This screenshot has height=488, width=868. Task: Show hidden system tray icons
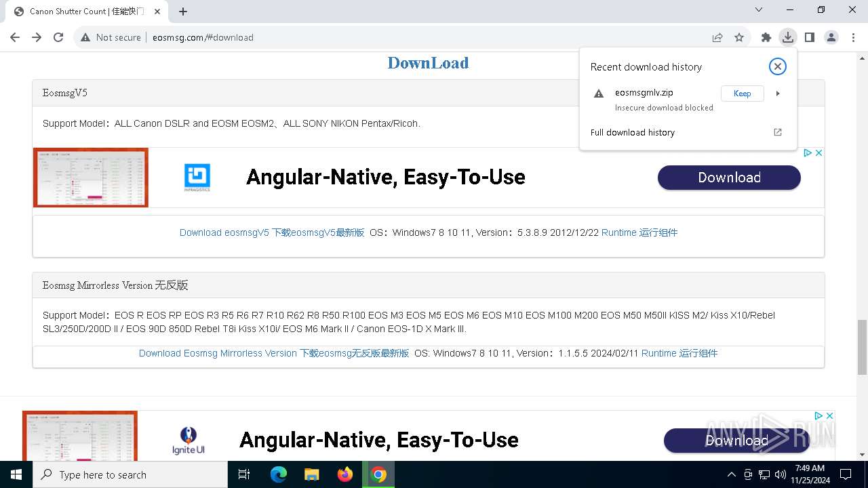click(x=731, y=474)
